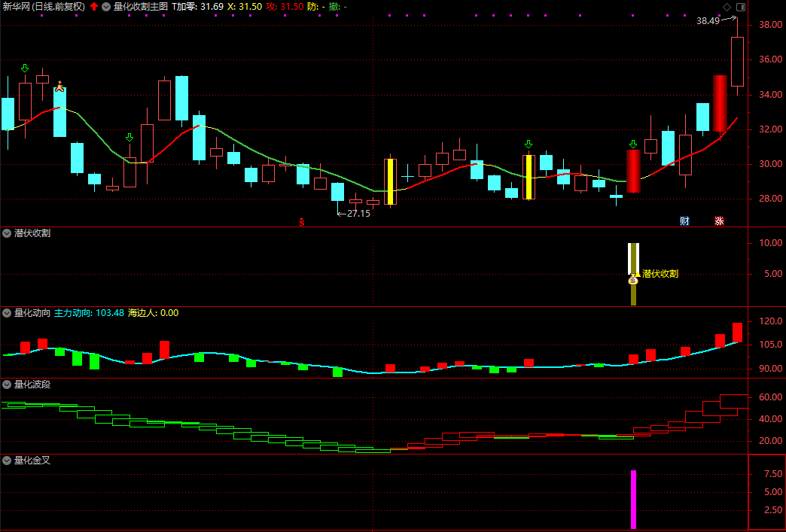Screen dimensions: 786x532
Task: Click the 38.00 price axis label
Action: click(x=770, y=25)
